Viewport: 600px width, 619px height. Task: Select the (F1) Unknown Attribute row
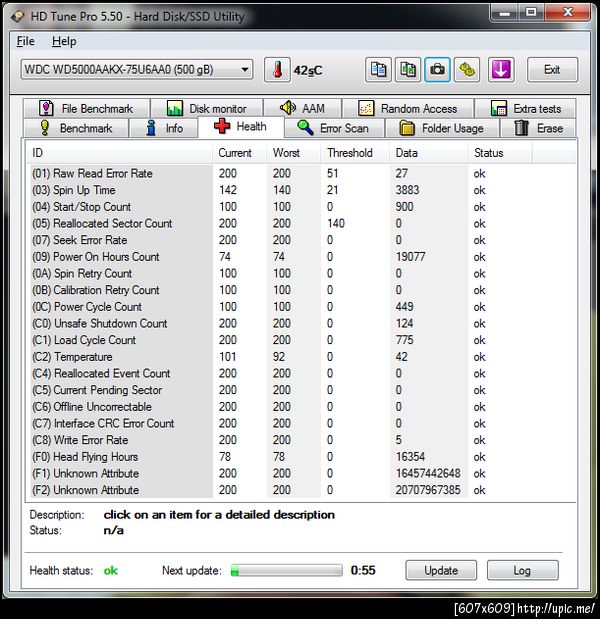(x=301, y=473)
